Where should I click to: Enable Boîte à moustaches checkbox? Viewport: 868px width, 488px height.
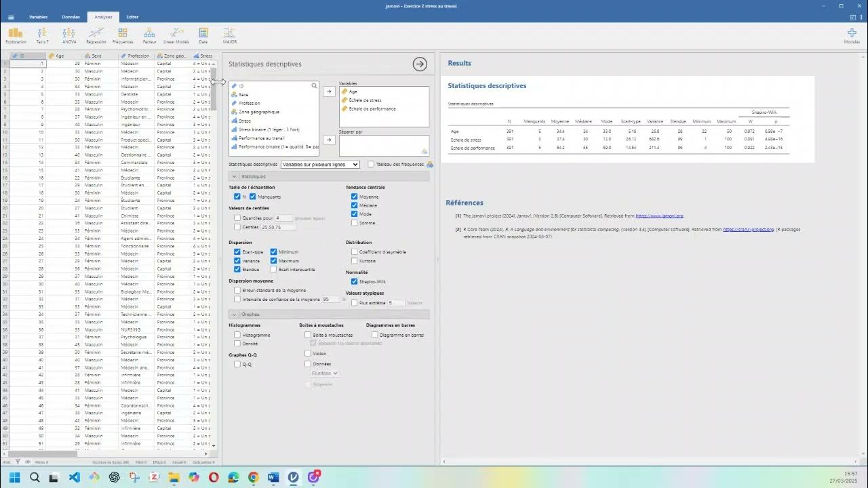coord(308,335)
